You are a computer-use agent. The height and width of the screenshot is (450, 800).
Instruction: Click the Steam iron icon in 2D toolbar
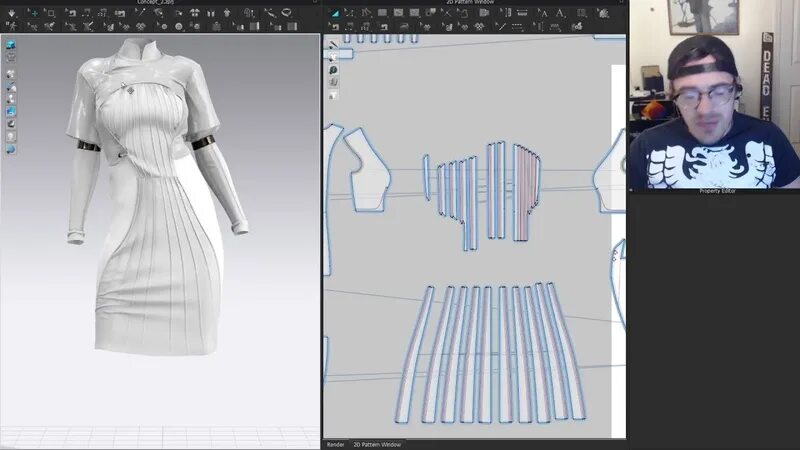[x=404, y=27]
